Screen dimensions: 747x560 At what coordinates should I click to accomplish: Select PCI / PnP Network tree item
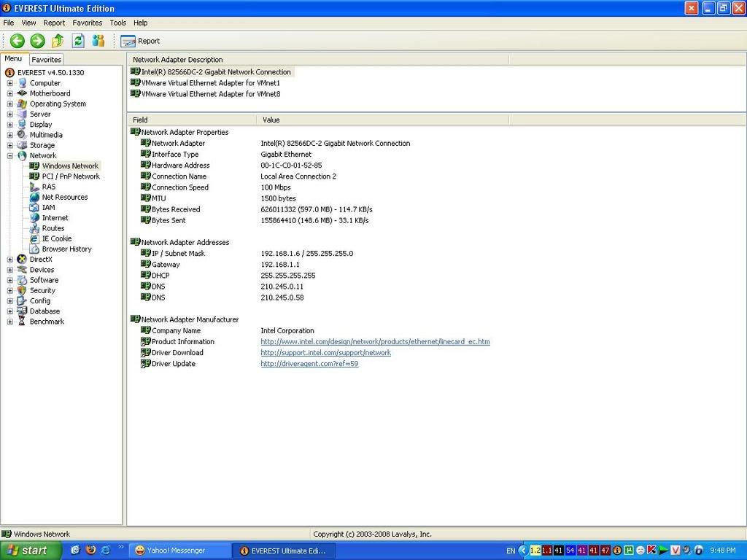[x=71, y=176]
